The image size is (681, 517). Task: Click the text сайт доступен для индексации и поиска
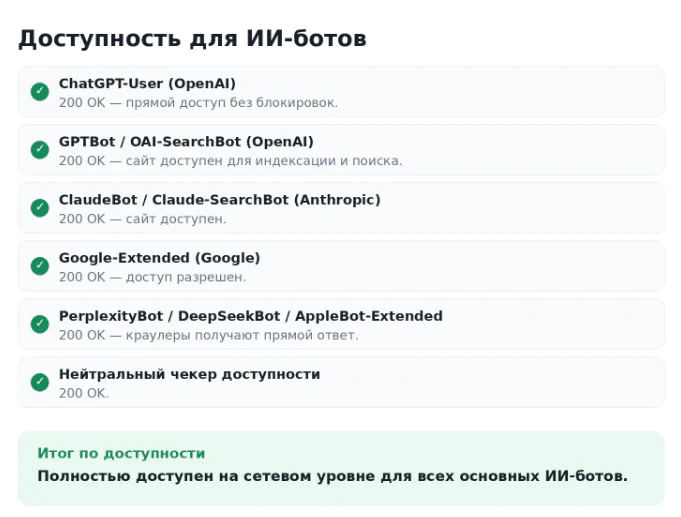click(264, 161)
